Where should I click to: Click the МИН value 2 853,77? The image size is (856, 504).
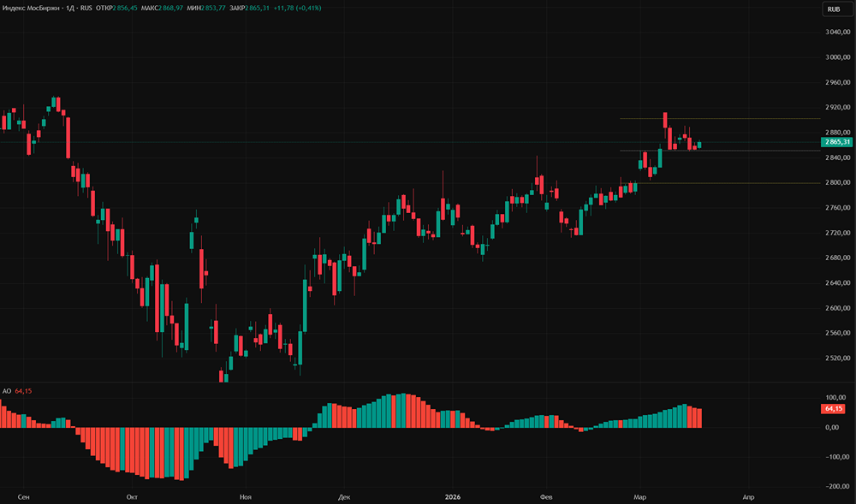pos(213,9)
